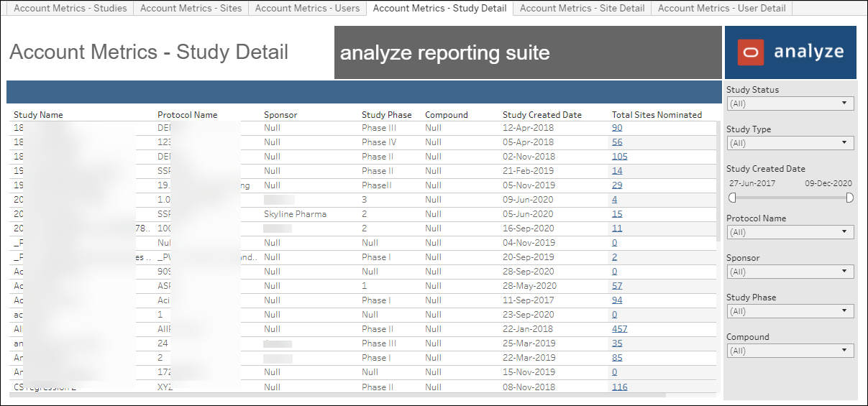This screenshot has width=868, height=406.
Task: Click the Oracle analyze logo
Action: [x=790, y=52]
